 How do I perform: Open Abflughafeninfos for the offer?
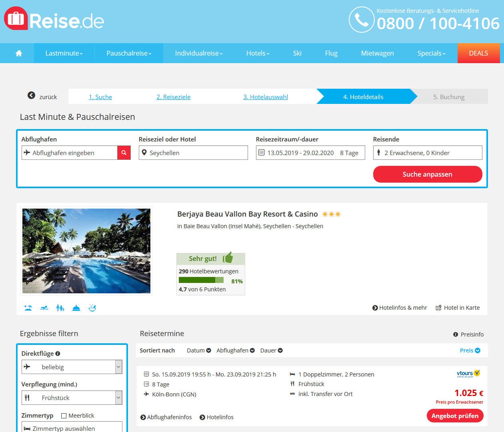coord(166,417)
